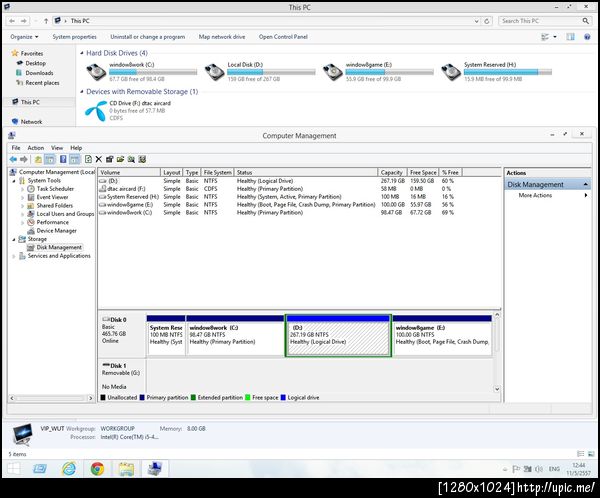Select window8game (E:) drive icon in This PC
This screenshot has width=600, height=498.
333,72
